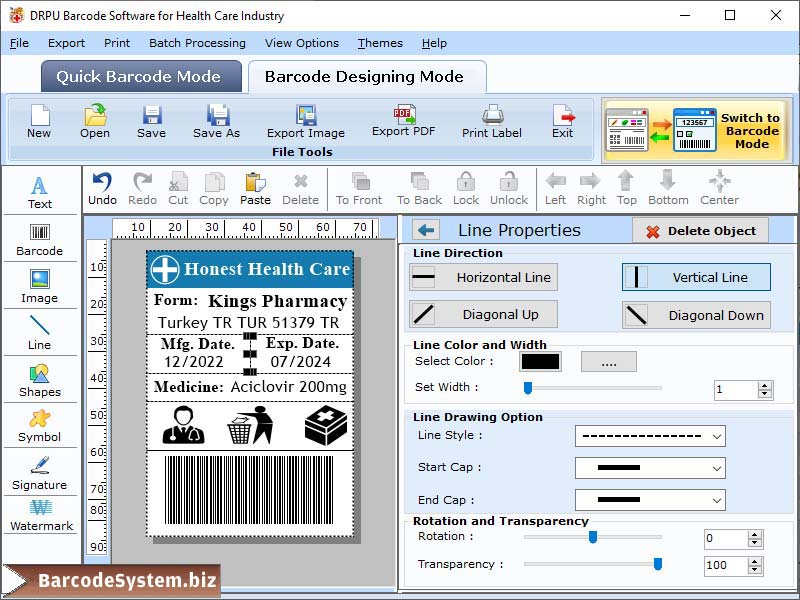800x600 pixels.
Task: Open the Barcode tool from the sidebar
Action: point(40,238)
